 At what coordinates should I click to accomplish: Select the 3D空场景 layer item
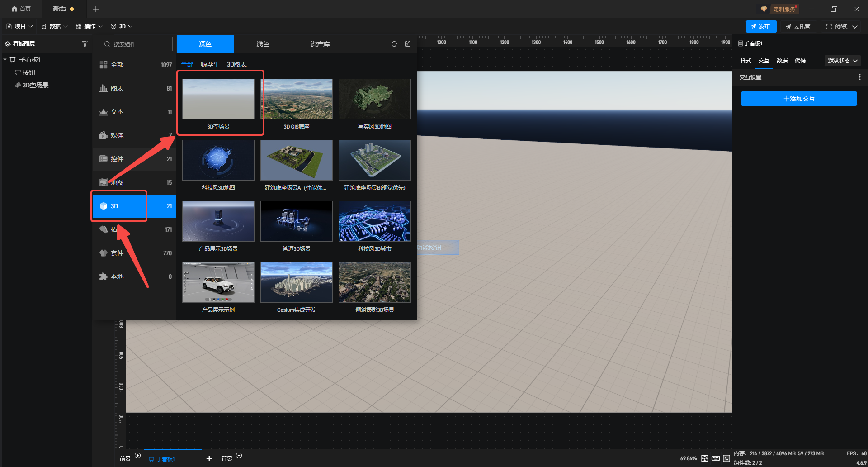coord(35,85)
